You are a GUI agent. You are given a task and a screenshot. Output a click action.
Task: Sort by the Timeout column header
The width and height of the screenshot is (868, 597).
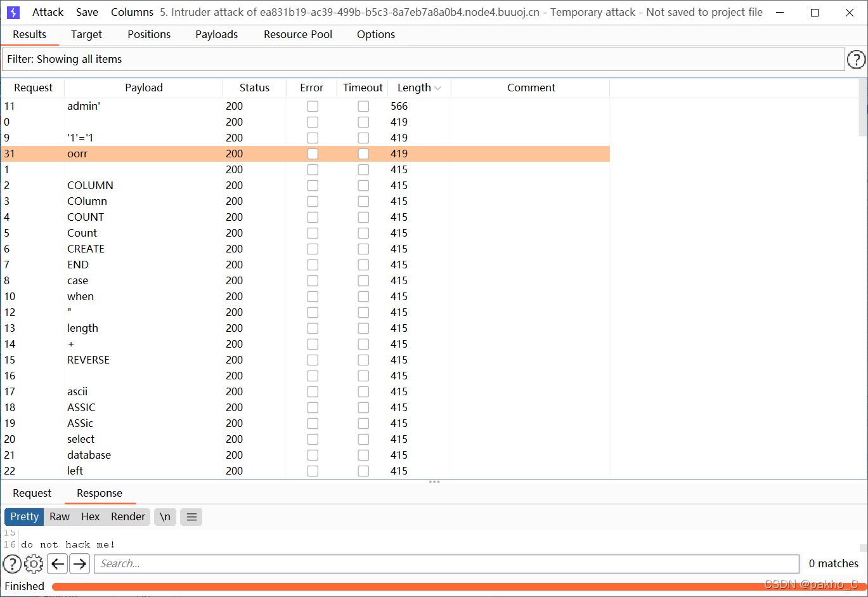(x=363, y=88)
